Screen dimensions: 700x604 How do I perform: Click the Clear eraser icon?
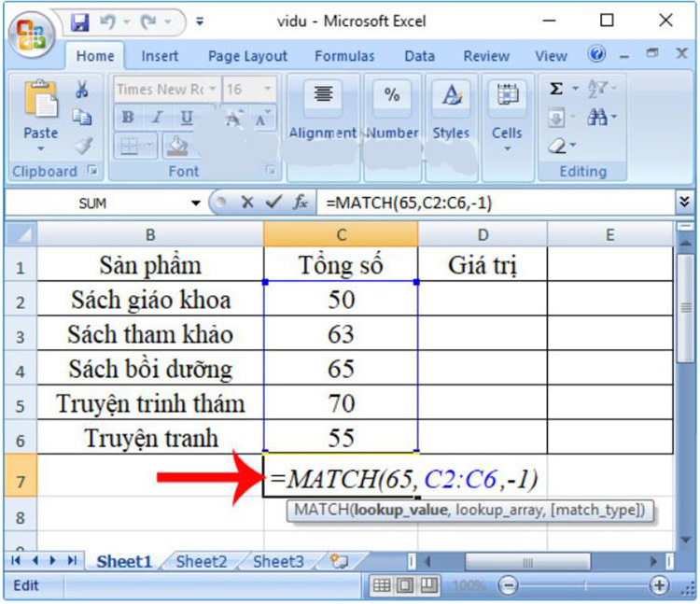point(557,146)
